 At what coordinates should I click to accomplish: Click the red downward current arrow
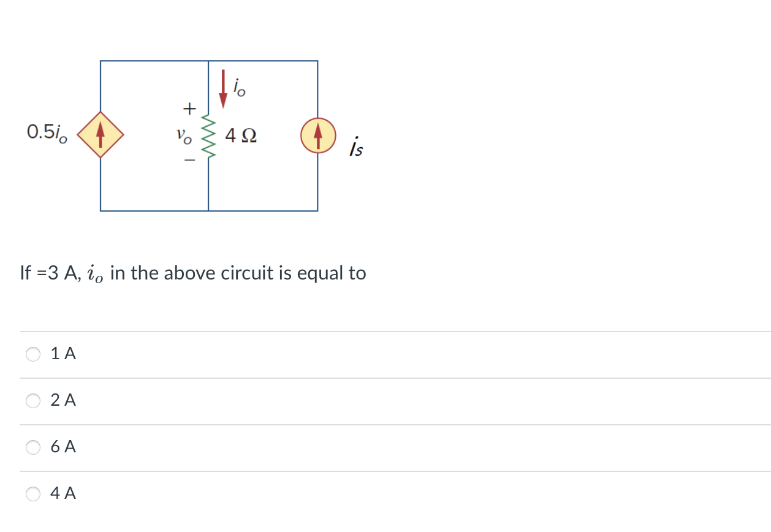tap(223, 89)
